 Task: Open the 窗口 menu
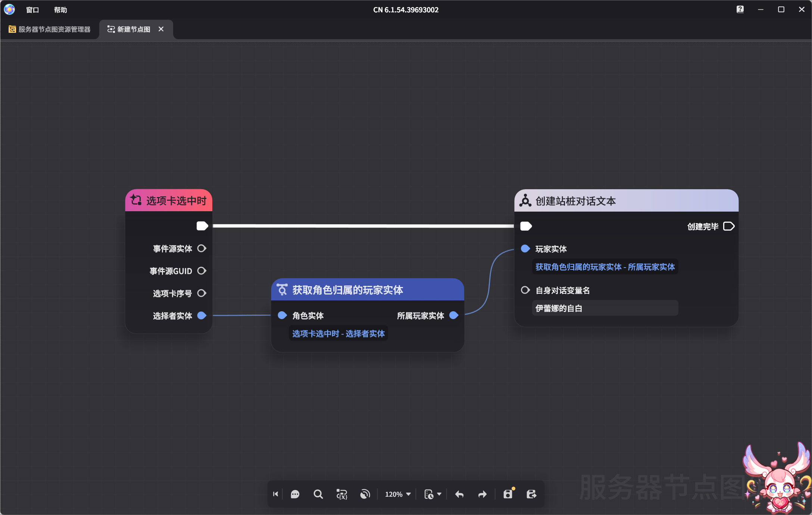[32, 10]
